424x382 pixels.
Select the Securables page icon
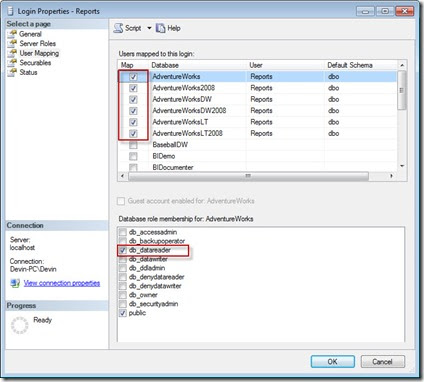click(12, 63)
